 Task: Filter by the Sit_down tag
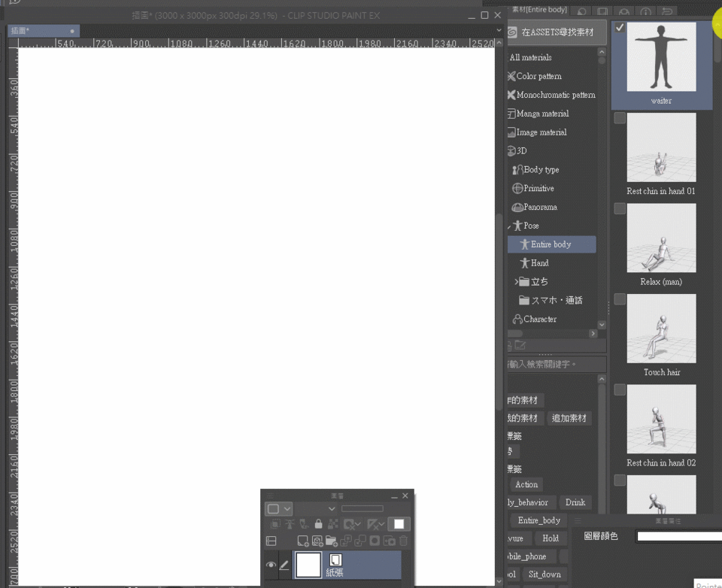545,574
